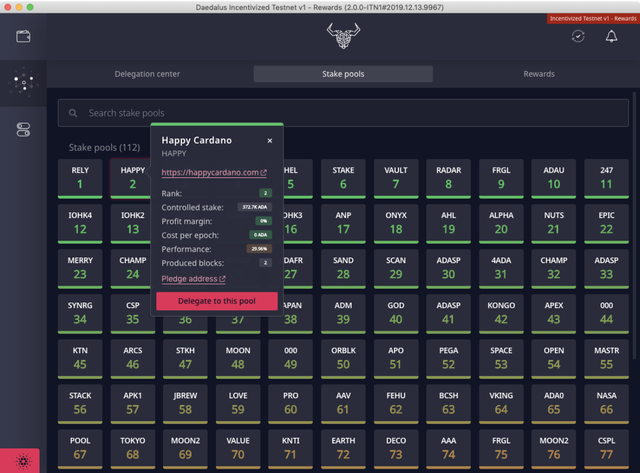Viewport: 640px width, 473px height.
Task: Select the PEGA pool ranked 52
Action: (x=449, y=359)
